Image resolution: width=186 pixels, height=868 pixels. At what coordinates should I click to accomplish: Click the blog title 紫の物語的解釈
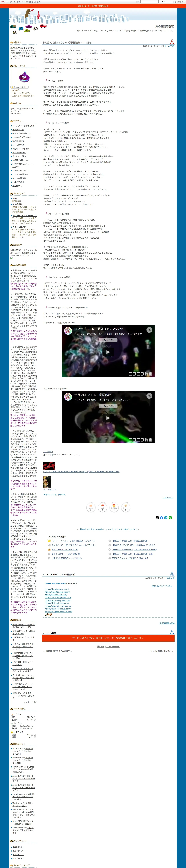(x=164, y=26)
